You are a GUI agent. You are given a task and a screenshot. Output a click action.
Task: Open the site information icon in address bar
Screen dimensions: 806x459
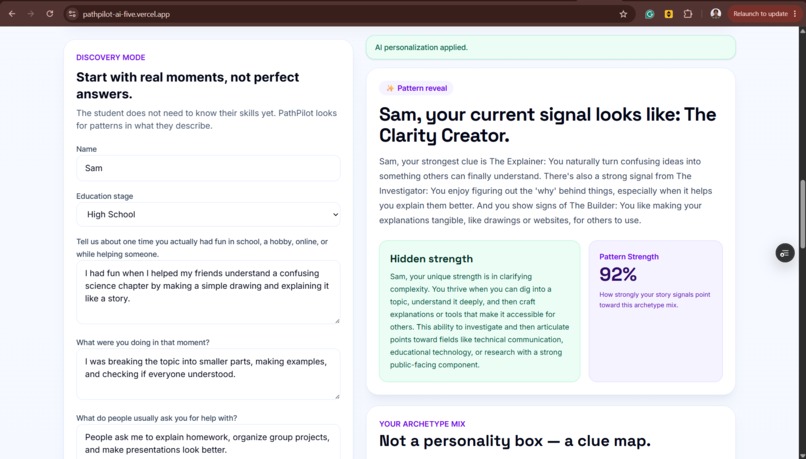tap(72, 14)
